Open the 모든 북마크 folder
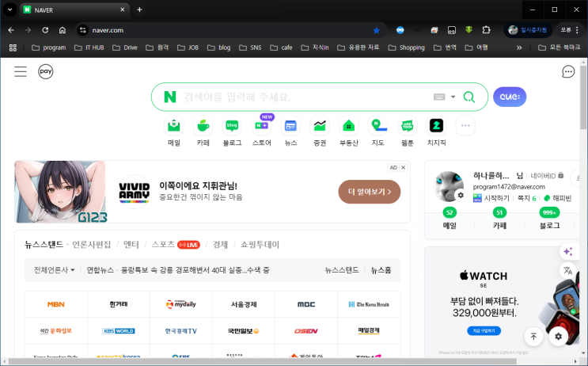Screen dimensions: 588x366 [560, 48]
